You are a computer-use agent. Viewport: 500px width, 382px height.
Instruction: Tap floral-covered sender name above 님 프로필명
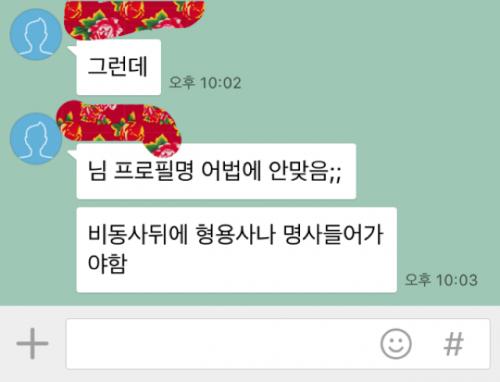118,128
